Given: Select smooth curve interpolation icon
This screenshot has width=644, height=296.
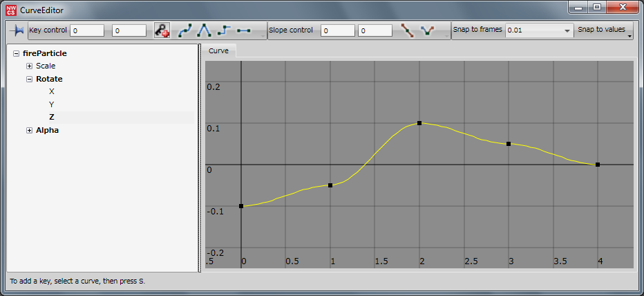Looking at the screenshot, I should 184,31.
